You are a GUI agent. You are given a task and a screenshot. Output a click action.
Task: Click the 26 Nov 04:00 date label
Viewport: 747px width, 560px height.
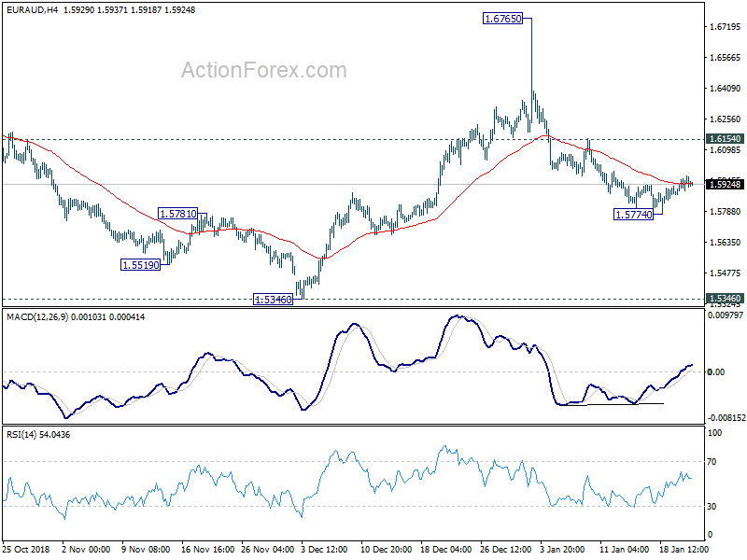click(x=268, y=549)
